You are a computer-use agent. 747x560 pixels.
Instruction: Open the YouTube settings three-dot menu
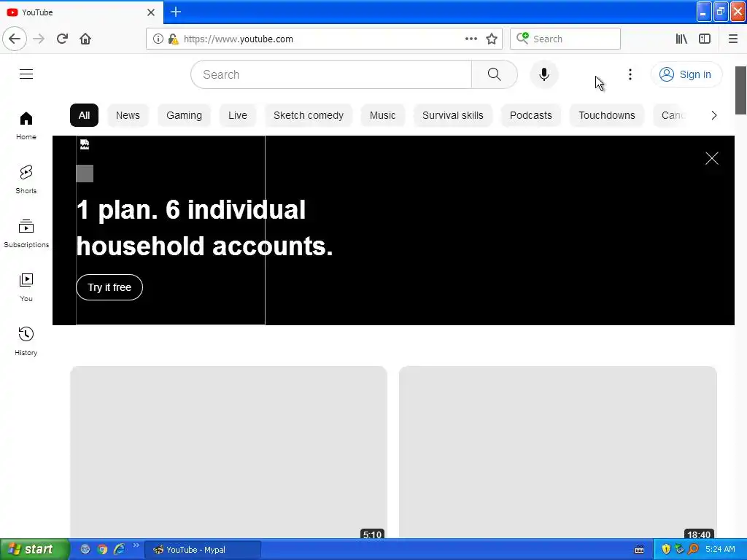click(x=630, y=74)
